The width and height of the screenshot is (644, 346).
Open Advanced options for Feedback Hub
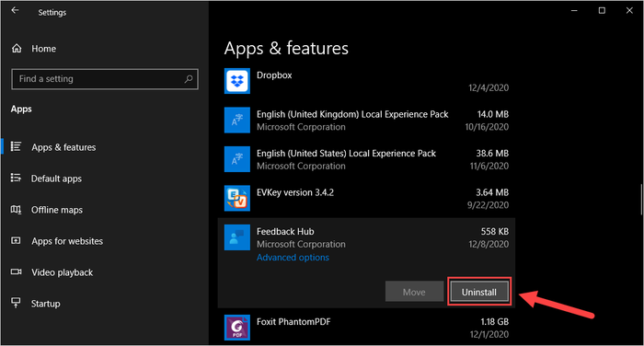tap(293, 258)
